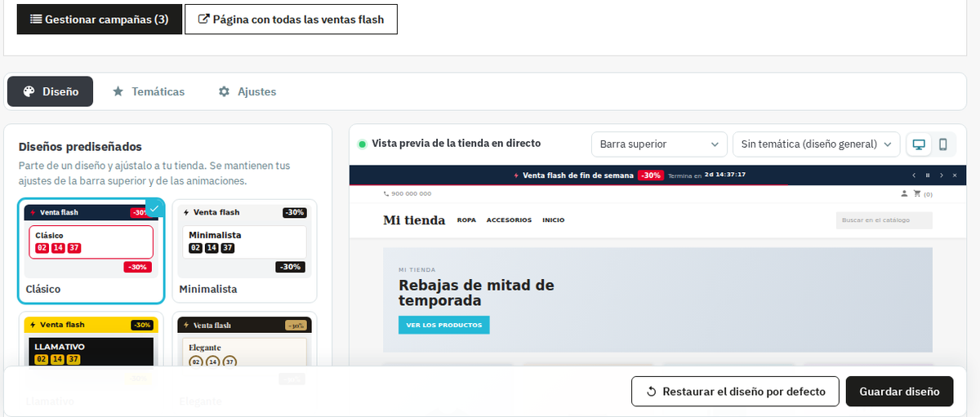980x417 pixels.
Task: Click the INICIO menu item
Action: point(553,220)
